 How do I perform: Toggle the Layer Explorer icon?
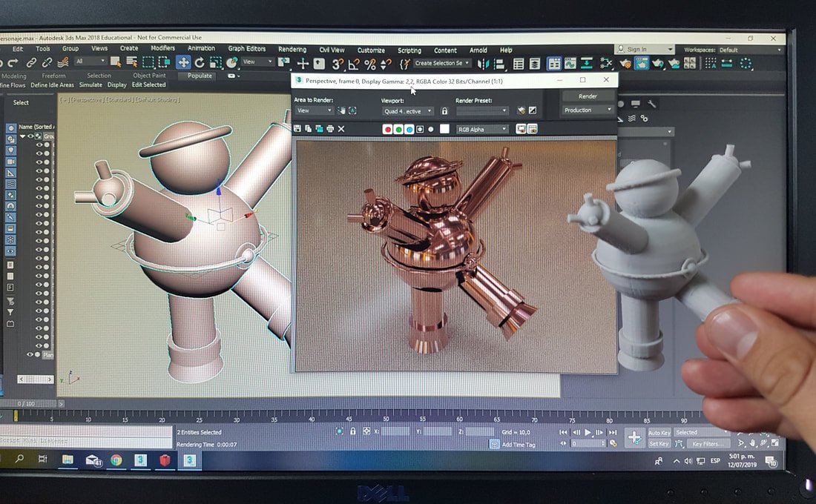[534, 64]
